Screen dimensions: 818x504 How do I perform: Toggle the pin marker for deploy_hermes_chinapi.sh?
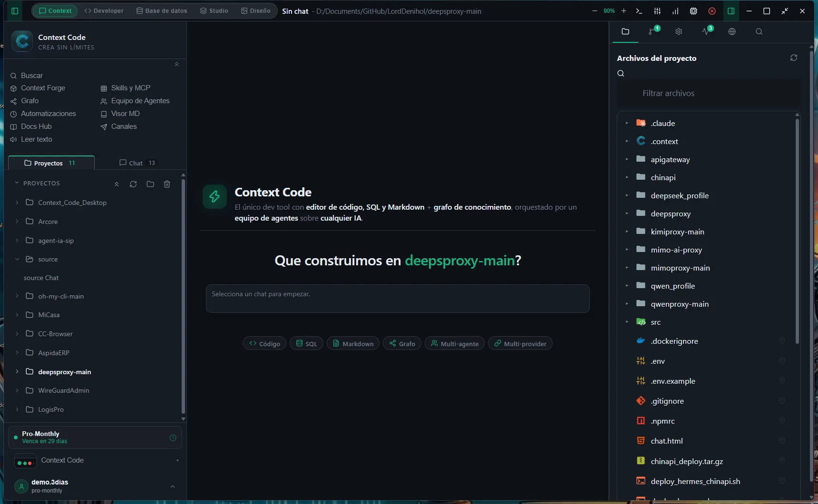tap(781, 480)
